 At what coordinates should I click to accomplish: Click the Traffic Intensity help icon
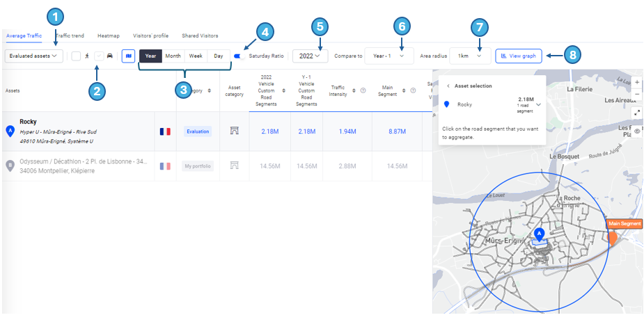coord(363,90)
